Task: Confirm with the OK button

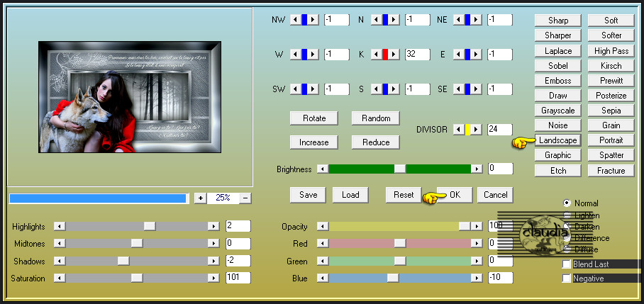Action: pos(455,195)
